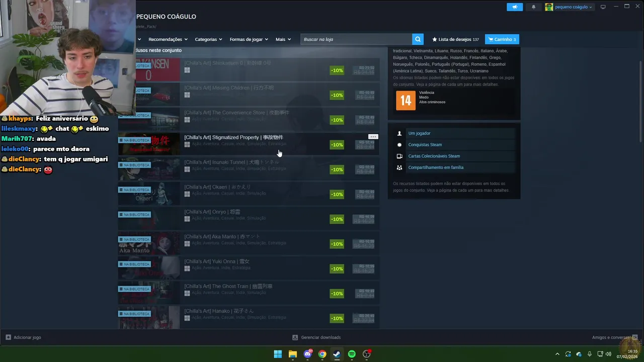
Task: Click PEQUENO COÁGULO profile header tab
Action: pos(166,17)
